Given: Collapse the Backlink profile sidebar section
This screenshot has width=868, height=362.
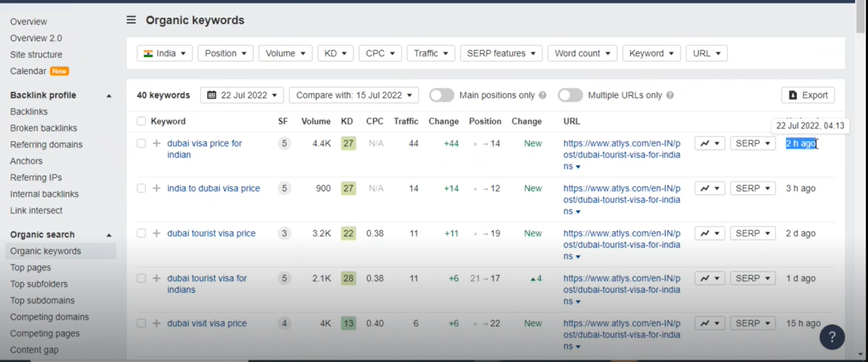Looking at the screenshot, I should pos(109,96).
